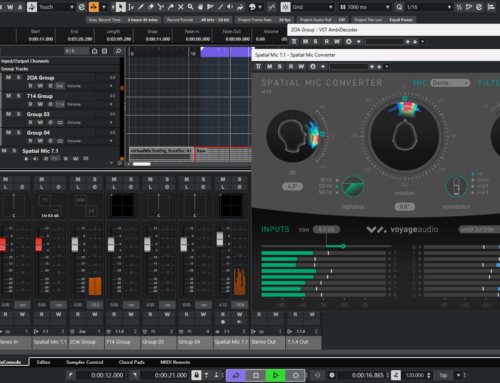The image size is (500, 383).
Task: Toggle the transport punch lock icon
Action: tap(196, 375)
